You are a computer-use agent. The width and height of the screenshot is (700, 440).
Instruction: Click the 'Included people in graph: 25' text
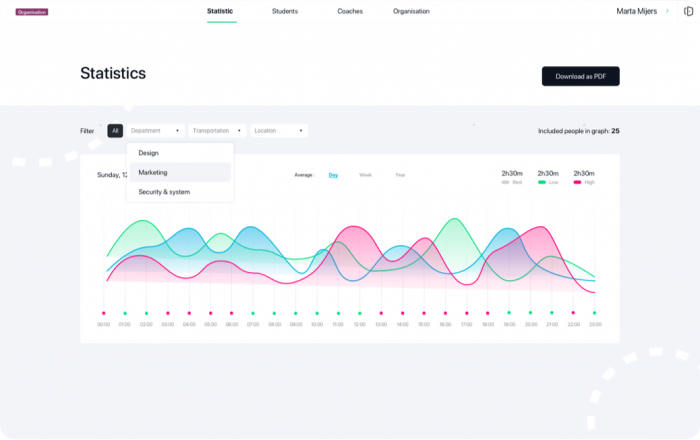pos(579,131)
